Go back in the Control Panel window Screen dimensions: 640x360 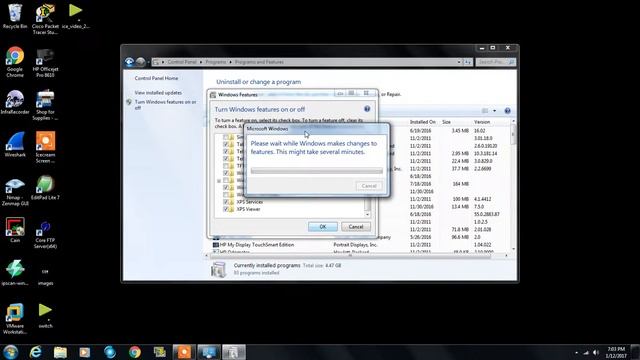pyautogui.click(x=129, y=62)
